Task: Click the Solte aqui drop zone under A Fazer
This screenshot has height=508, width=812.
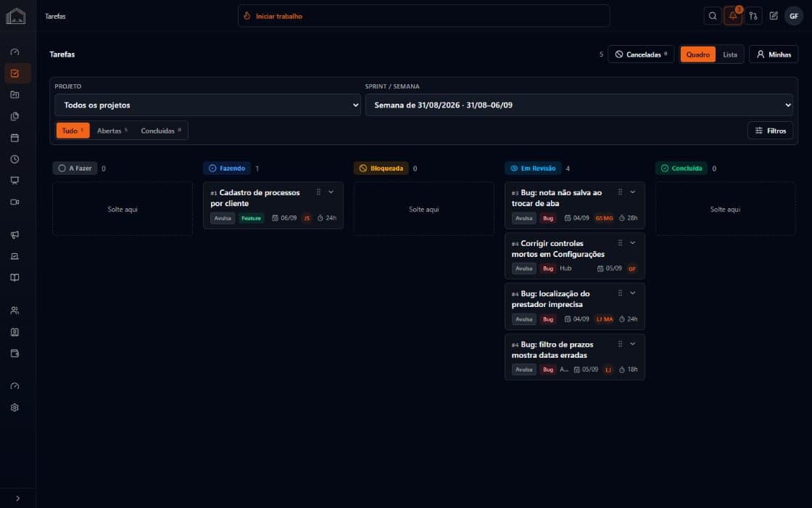Action: [123, 209]
